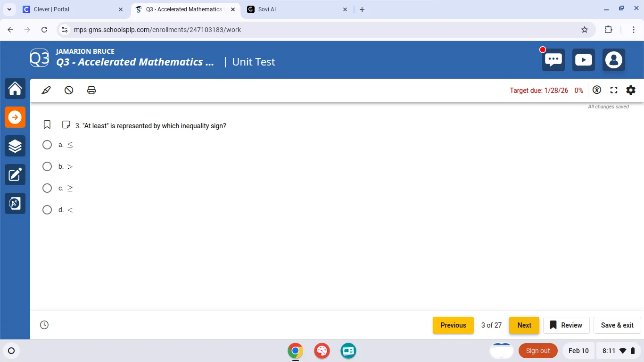Screen dimensions: 644x362
Task: Select the highlighter pen tool
Action: pyautogui.click(x=46, y=90)
